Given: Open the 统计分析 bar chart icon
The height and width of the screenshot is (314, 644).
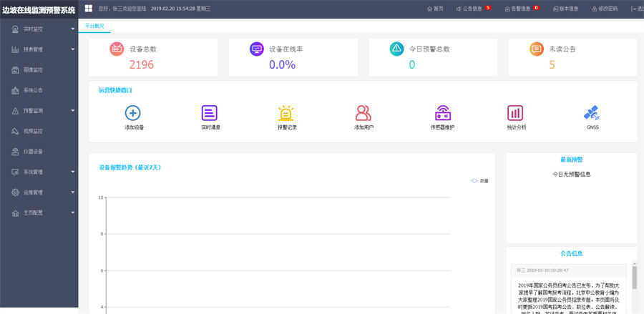Looking at the screenshot, I should point(515,113).
